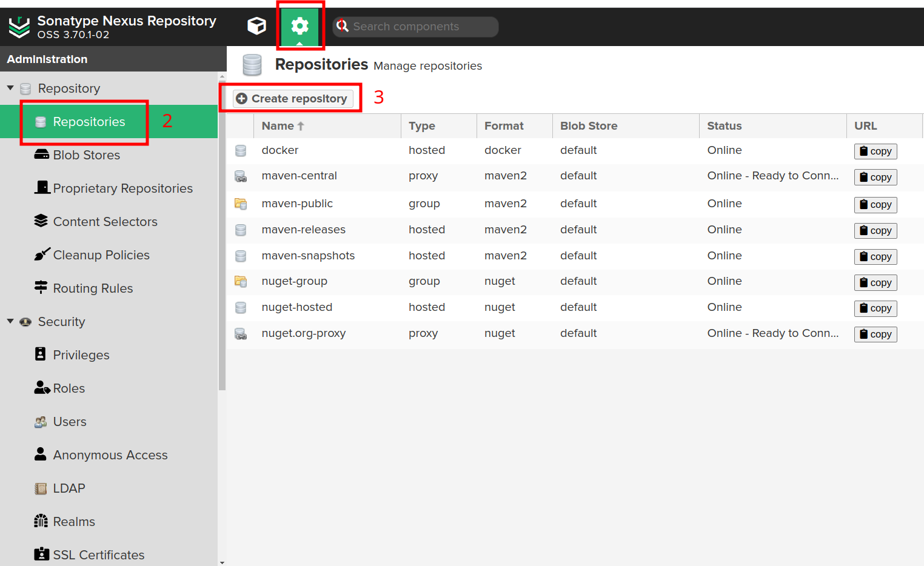924x566 pixels.
Task: Click the nuget.org-proxy row icon
Action: click(241, 333)
